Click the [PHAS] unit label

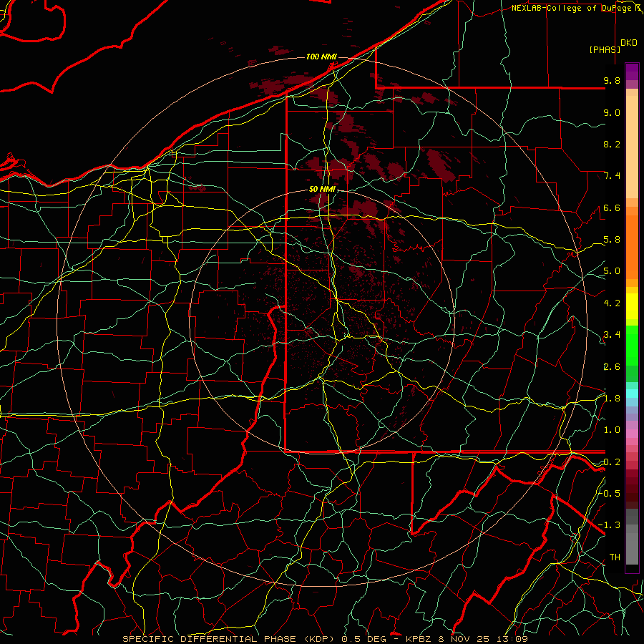click(605, 49)
